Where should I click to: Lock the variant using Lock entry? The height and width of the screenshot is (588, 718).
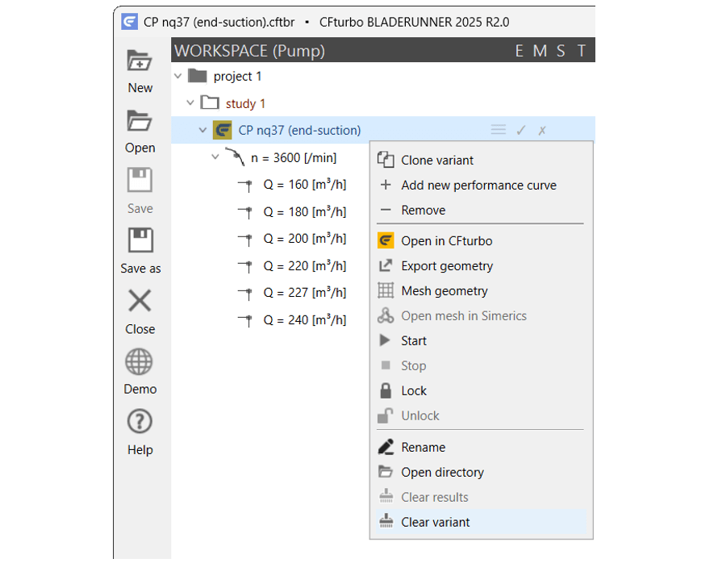[480, 390]
